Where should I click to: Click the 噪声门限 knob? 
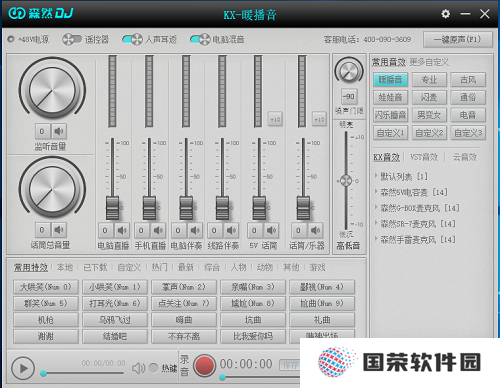click(349, 71)
